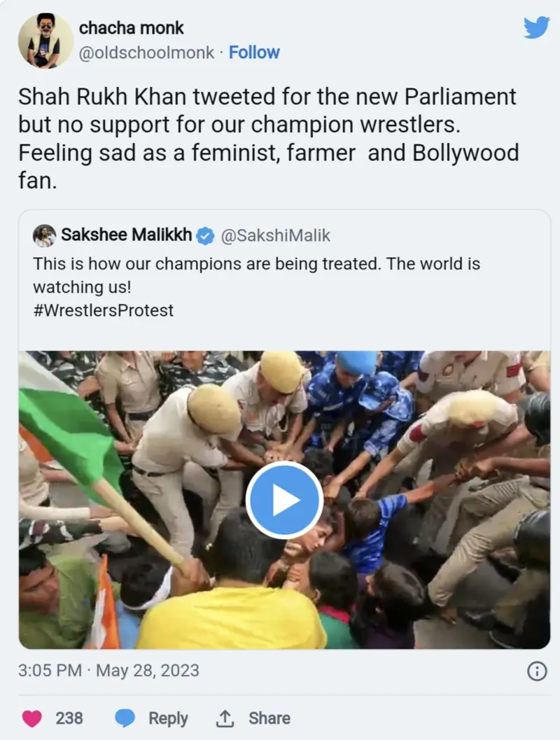Click Sakshee Malikkh's small profile picture
560x740 pixels.
coord(44,235)
